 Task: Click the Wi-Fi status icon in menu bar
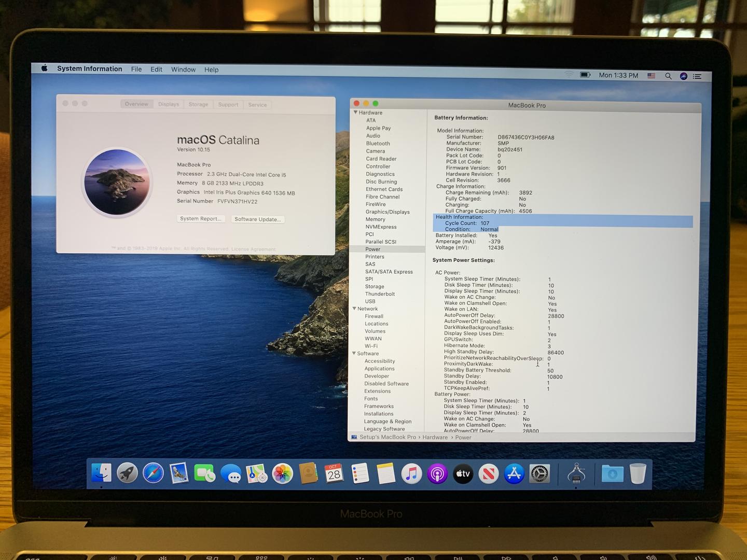(569, 75)
